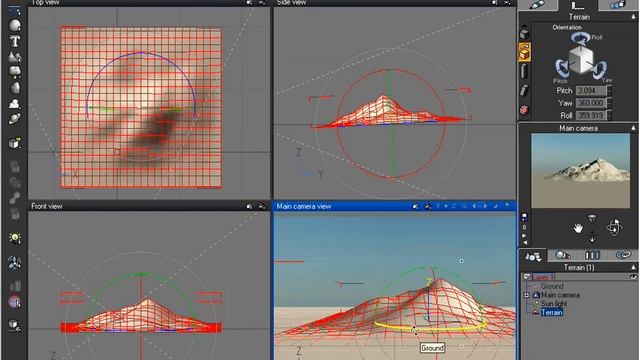Add a light with the light bulb icon

tap(15, 238)
